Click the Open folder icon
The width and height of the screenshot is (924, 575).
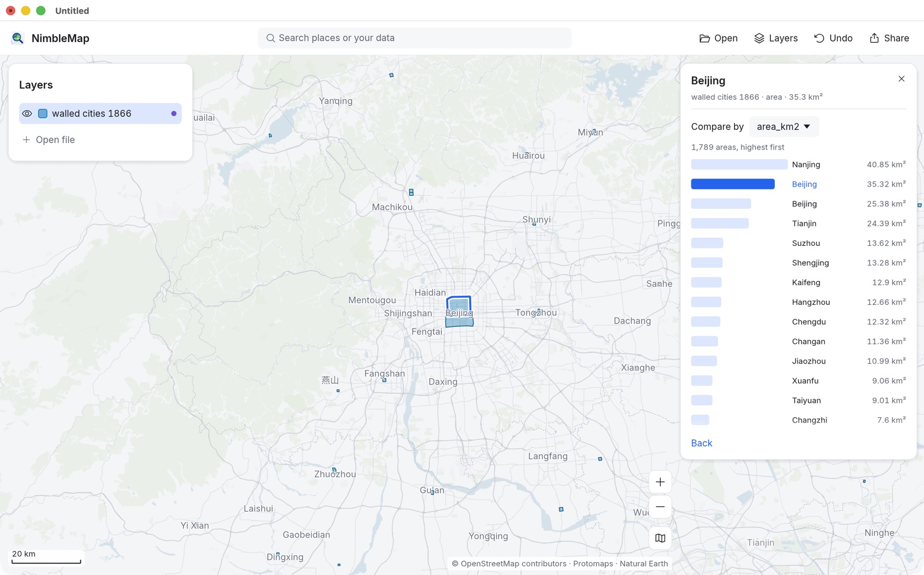tap(705, 38)
